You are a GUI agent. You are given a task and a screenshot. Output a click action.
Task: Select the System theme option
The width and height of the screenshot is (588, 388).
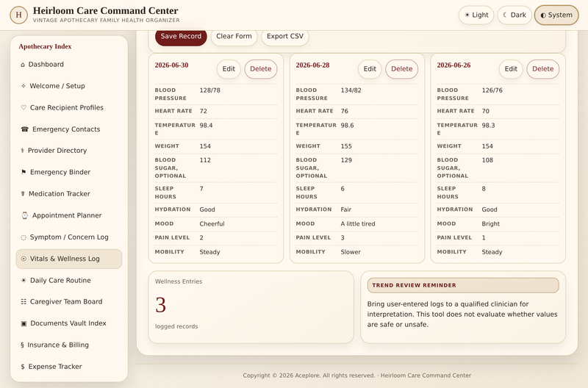pos(556,15)
